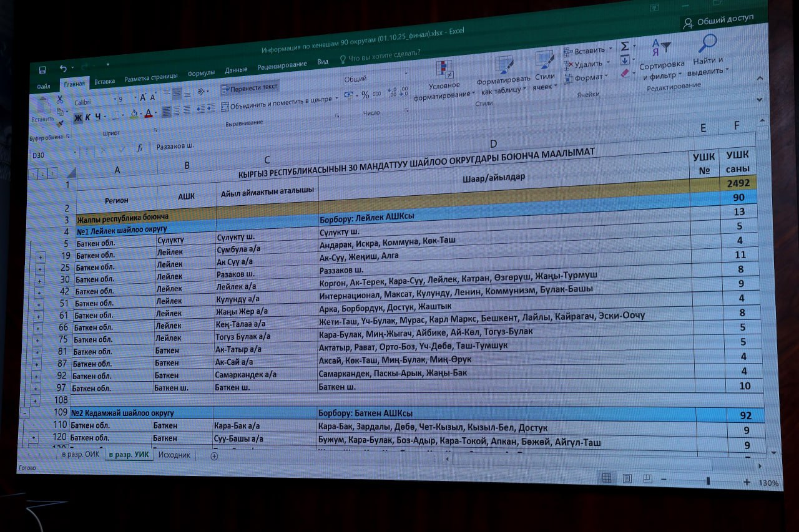Toggle Bold (Ж) formatting

[77, 117]
